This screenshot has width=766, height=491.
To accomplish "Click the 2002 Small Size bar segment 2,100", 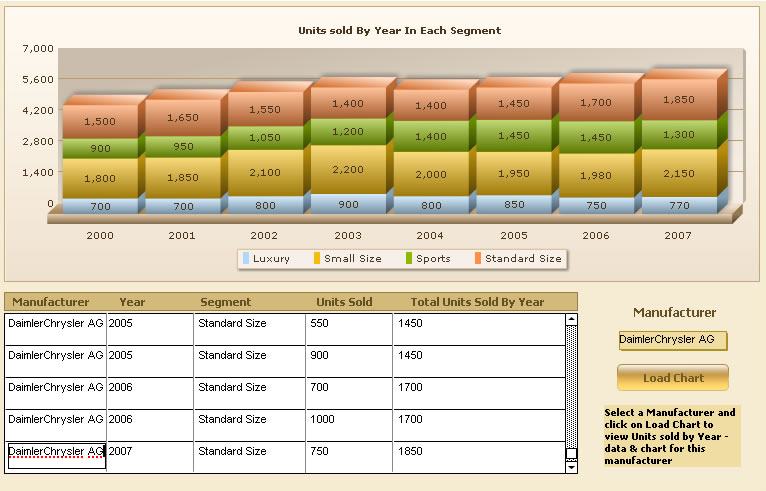I will [x=265, y=173].
